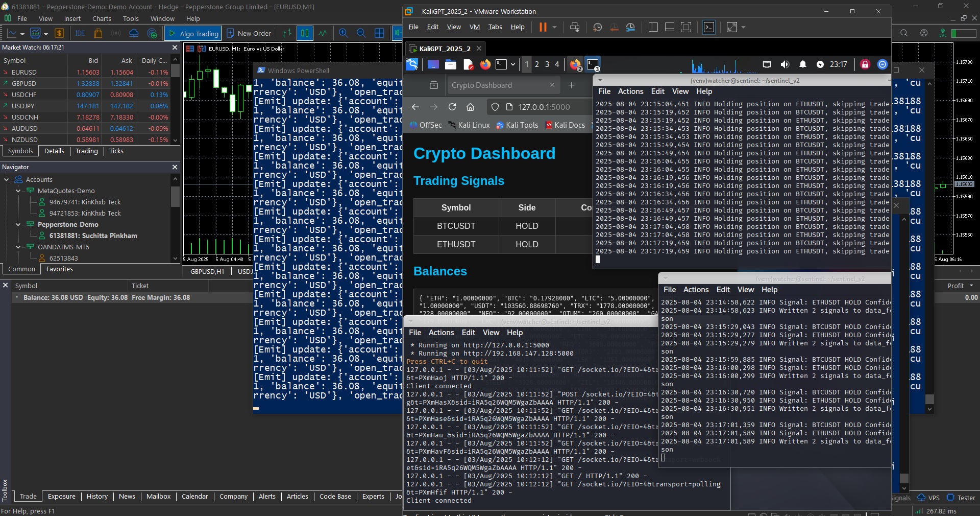The width and height of the screenshot is (980, 516).
Task: Click the Signals broadcast icon in MT5 toolbar
Action: 116,33
